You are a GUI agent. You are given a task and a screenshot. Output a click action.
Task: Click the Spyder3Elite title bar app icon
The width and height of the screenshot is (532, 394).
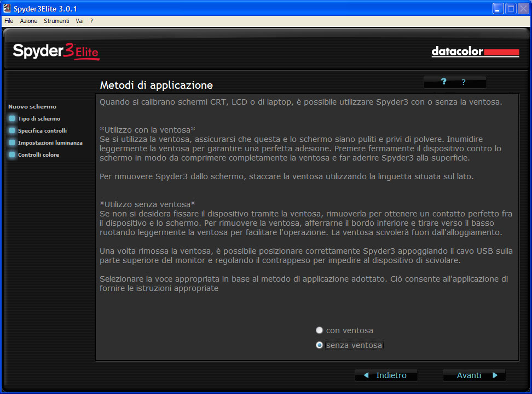(7, 8)
